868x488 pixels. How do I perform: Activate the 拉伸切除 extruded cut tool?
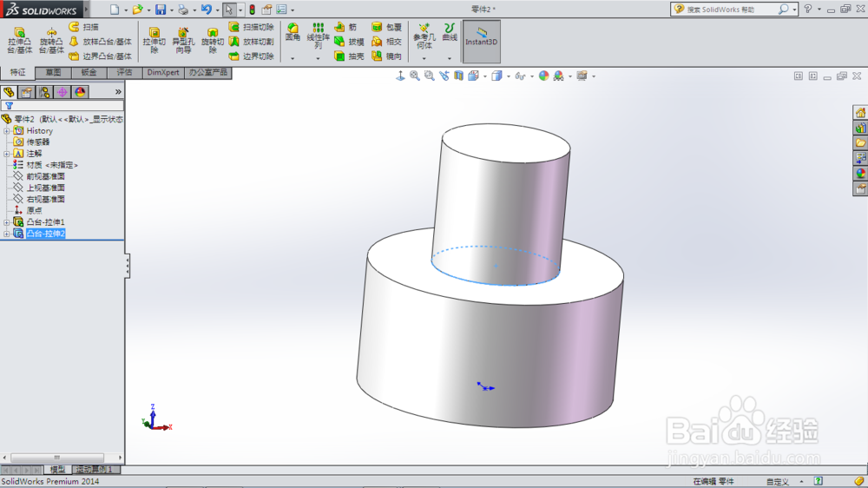coord(154,41)
